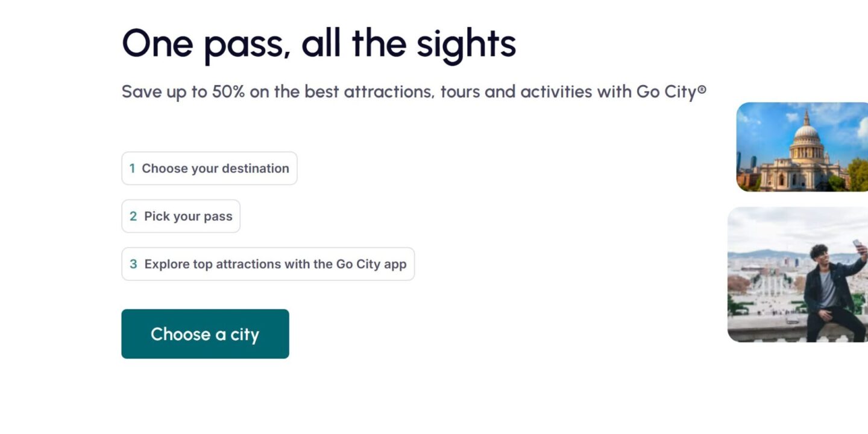The height and width of the screenshot is (434, 868).
Task: Click the cathedral's white dome
Action: pos(806,130)
